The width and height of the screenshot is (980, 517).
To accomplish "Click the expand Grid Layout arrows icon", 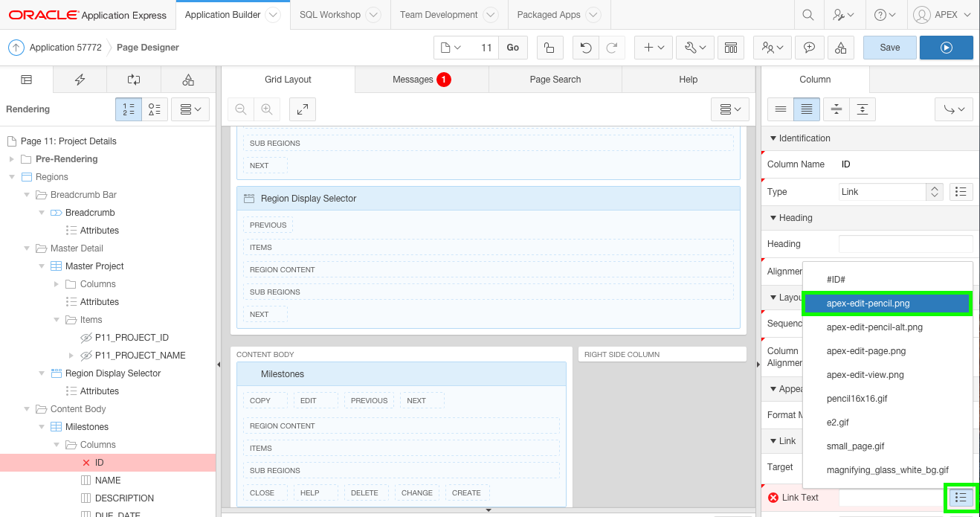I will click(303, 109).
